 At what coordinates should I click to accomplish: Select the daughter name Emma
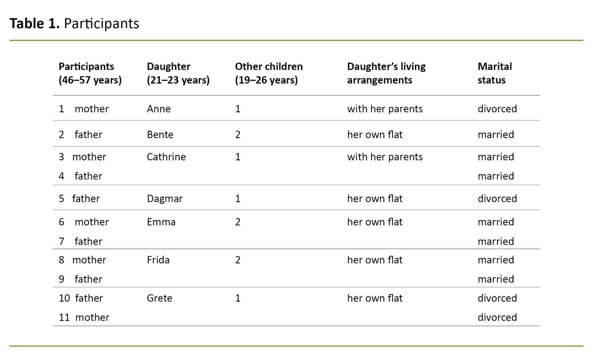pyautogui.click(x=161, y=222)
